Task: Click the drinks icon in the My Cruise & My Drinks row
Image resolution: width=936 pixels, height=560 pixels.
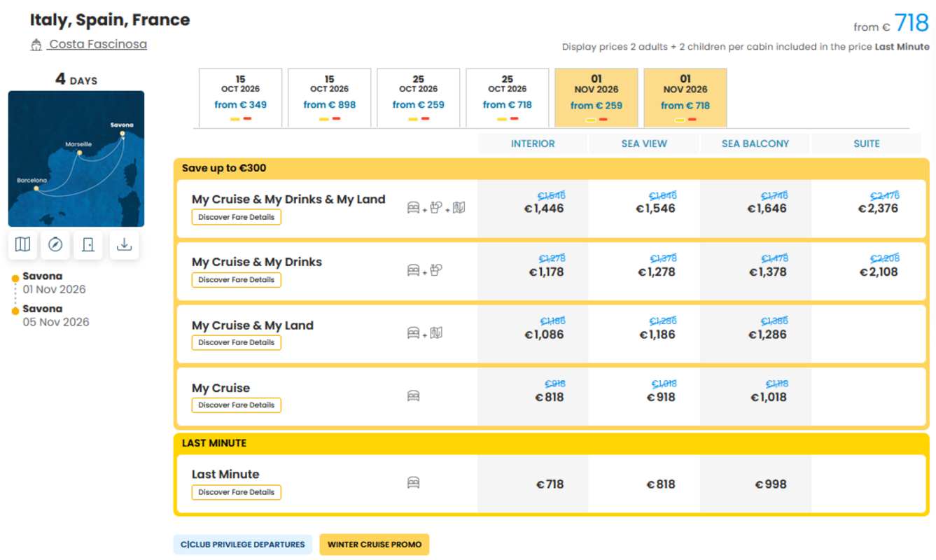Action: pos(436,269)
